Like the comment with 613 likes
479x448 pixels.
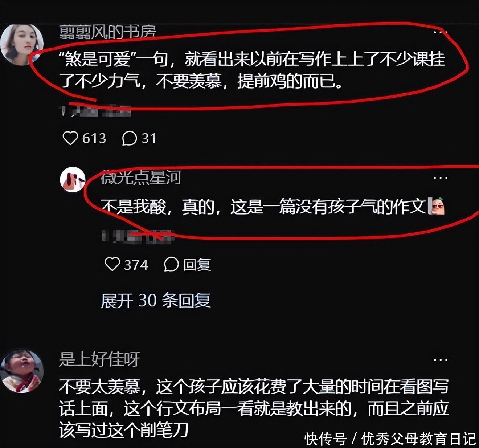tap(70, 138)
